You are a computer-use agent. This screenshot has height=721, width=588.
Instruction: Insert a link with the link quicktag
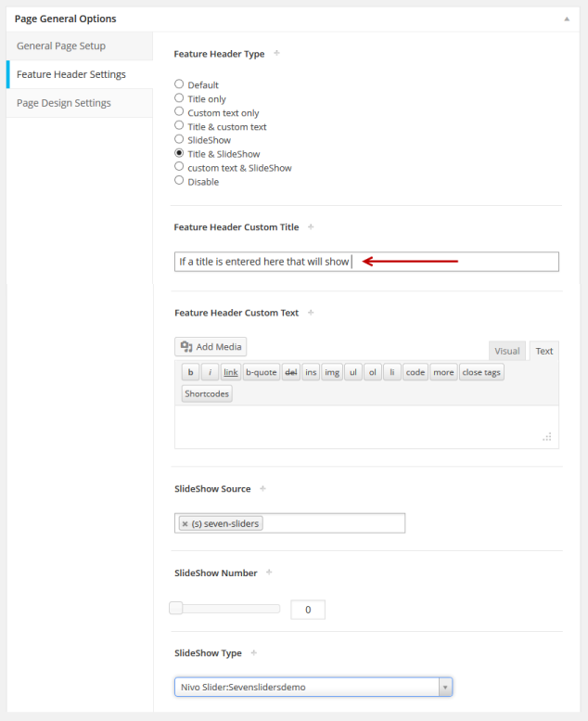[231, 372]
